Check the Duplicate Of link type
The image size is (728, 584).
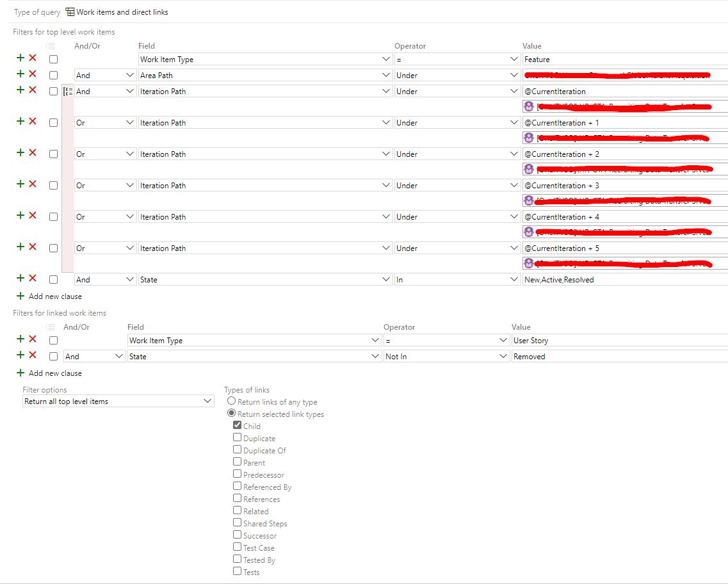pyautogui.click(x=238, y=450)
